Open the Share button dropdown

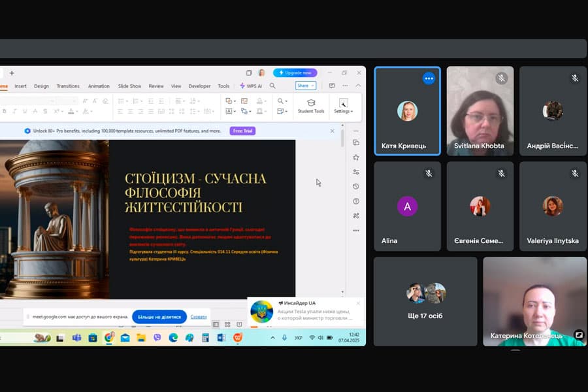(x=306, y=86)
